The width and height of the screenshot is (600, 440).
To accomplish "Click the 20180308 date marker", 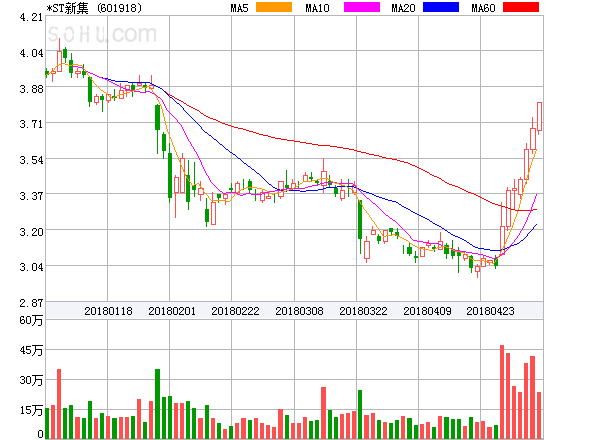I will (x=299, y=311).
